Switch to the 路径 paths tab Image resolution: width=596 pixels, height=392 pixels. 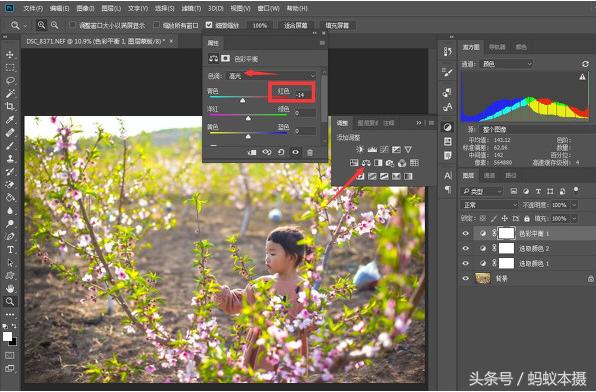pos(510,175)
